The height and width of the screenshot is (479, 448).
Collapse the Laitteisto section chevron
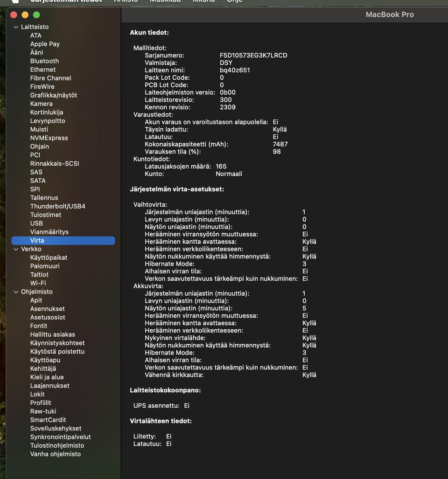(16, 27)
